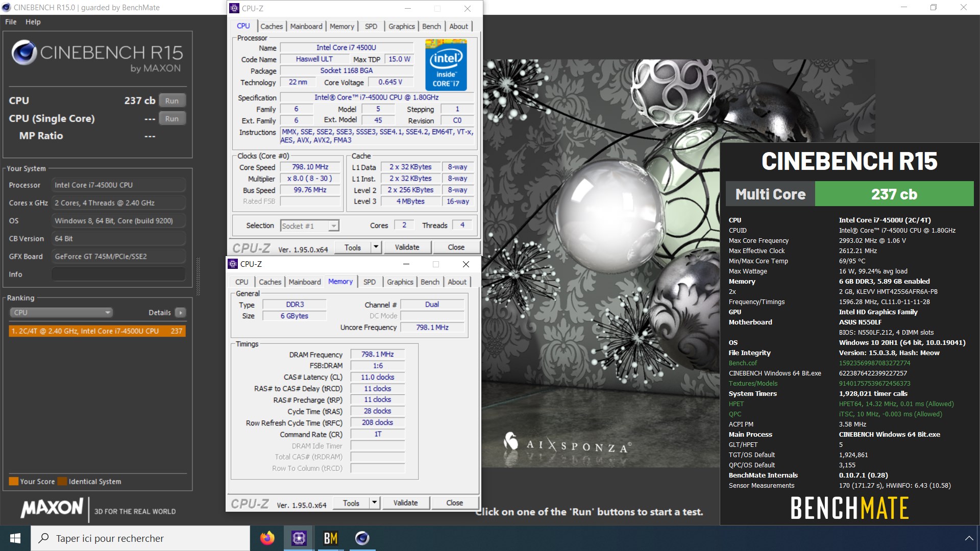980x551 pixels.
Task: Click upper CPU-Z title bar icon
Action: (x=234, y=8)
